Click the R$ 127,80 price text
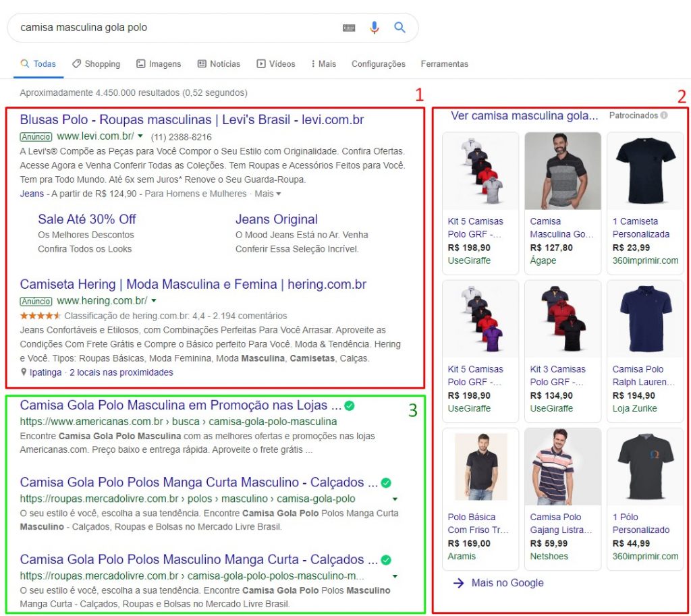 pos(551,248)
